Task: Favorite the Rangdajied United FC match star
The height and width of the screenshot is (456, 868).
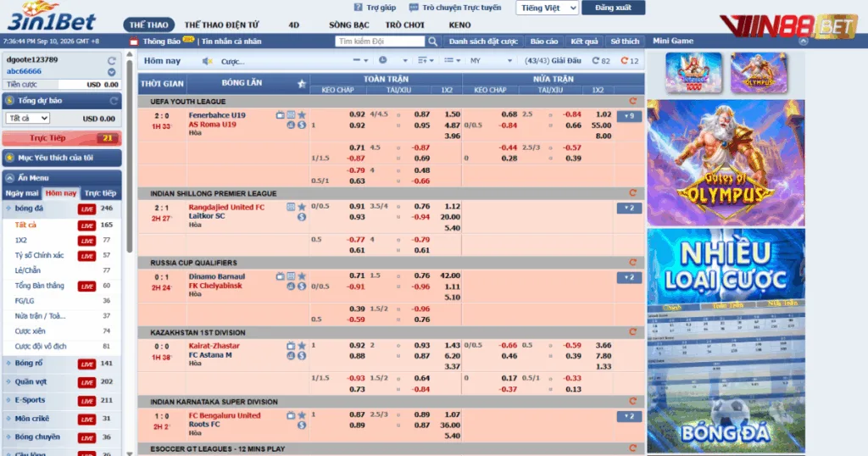Action: click(302, 207)
